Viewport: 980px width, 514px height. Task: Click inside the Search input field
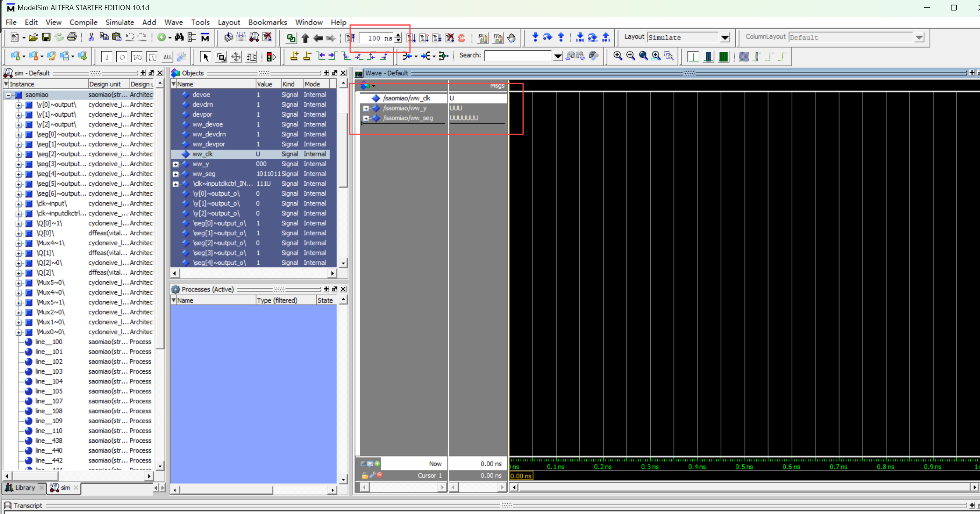click(x=518, y=56)
